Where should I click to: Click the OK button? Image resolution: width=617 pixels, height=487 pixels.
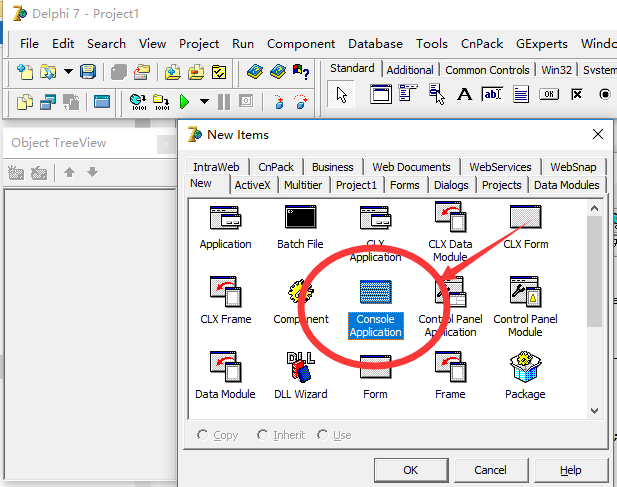pyautogui.click(x=411, y=470)
